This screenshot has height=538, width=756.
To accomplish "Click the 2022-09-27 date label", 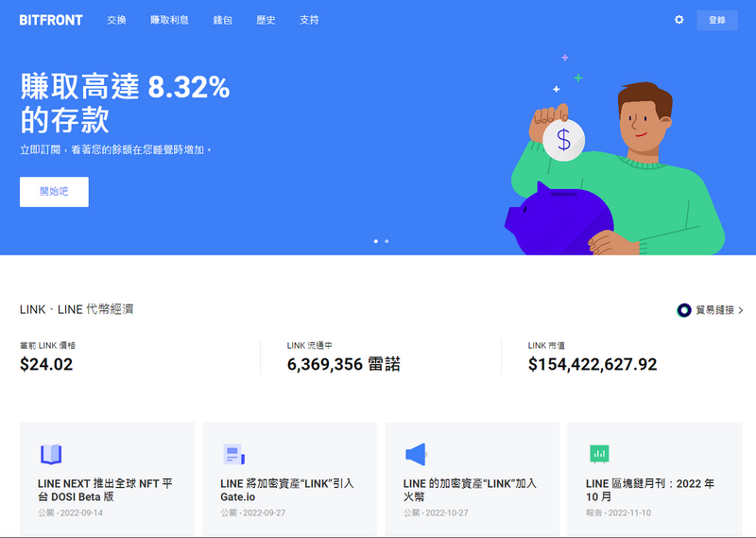I will point(264,512).
